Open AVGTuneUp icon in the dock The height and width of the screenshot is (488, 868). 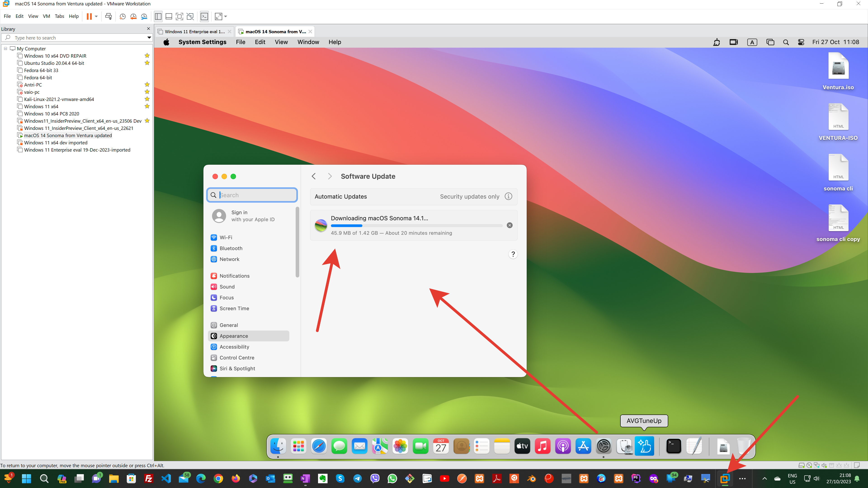click(644, 446)
